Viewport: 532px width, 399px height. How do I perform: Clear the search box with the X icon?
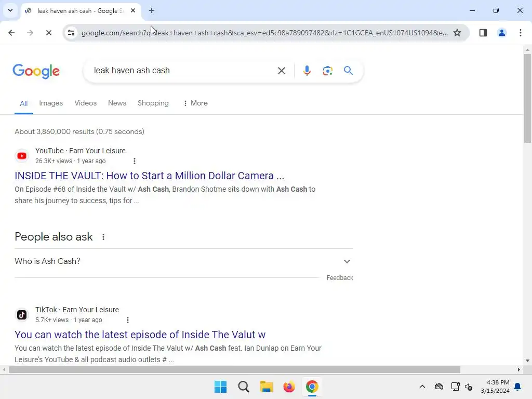point(281,71)
